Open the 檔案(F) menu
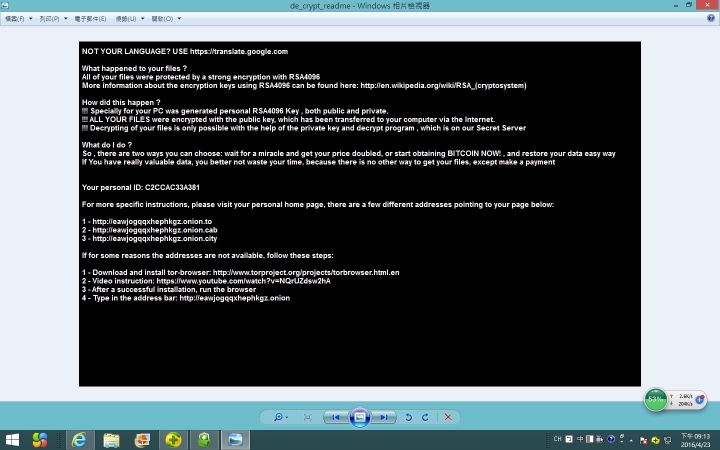Screen dimensions: 720x450 point(15,19)
